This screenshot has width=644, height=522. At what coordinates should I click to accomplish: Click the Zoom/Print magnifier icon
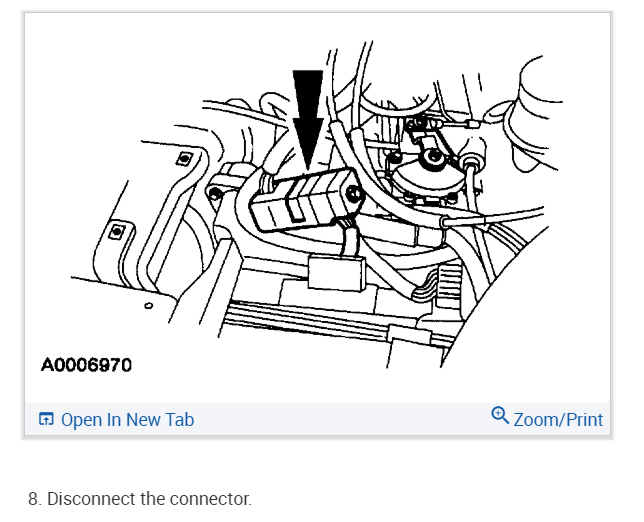[x=500, y=416]
